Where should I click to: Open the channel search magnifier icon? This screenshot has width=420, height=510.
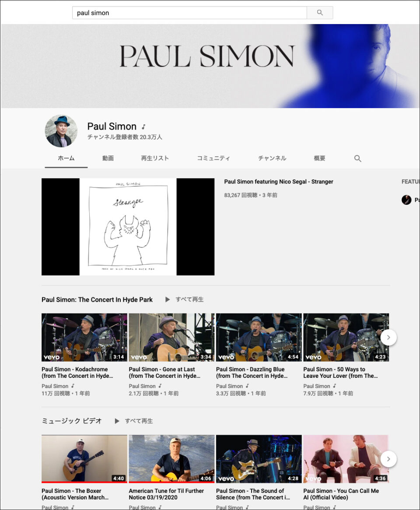pos(357,158)
